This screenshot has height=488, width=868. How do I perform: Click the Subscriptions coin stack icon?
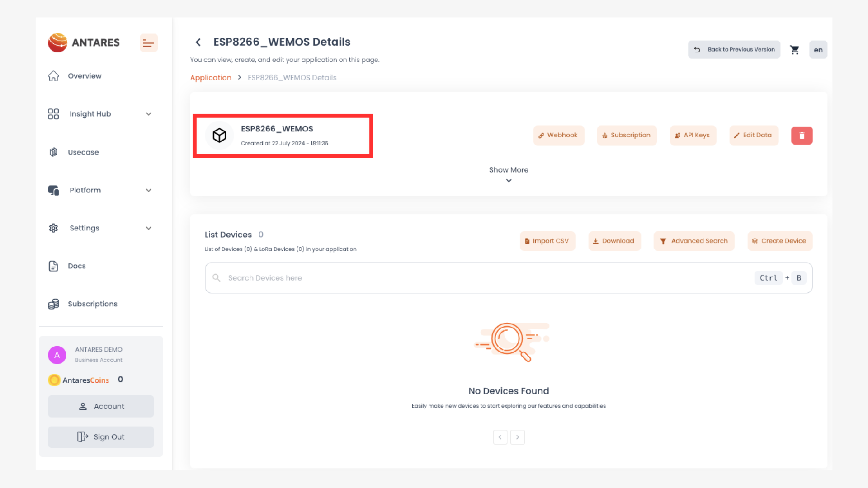(53, 304)
